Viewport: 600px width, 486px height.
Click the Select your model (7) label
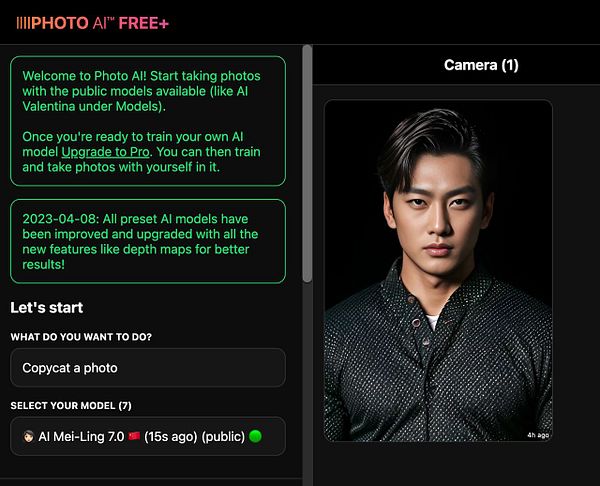[71, 406]
